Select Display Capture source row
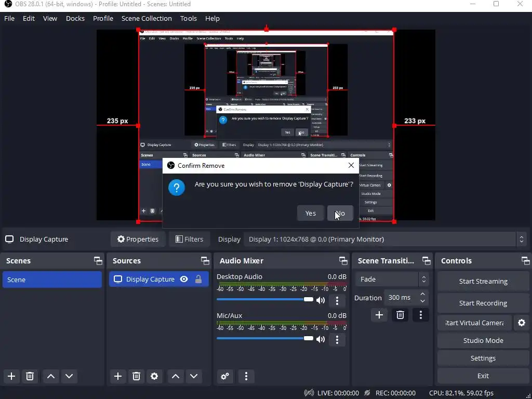Image resolution: width=532 pixels, height=399 pixels. click(159, 279)
